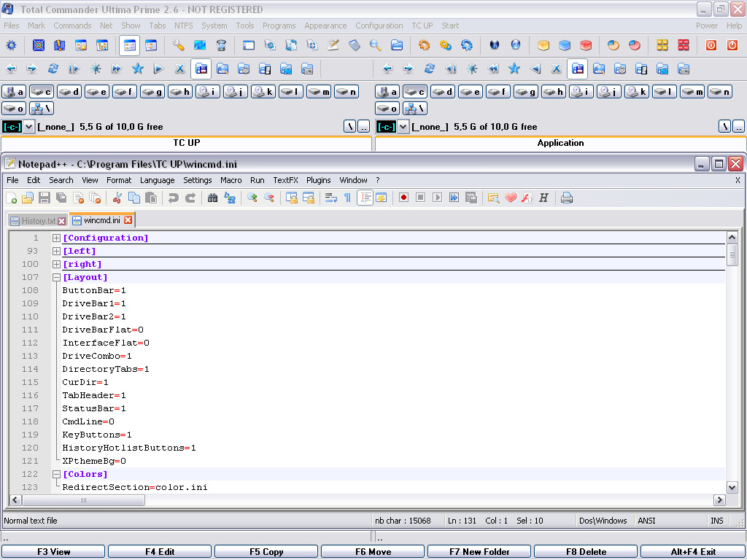
Task: Cut selection using the scissors icon
Action: coord(117,198)
